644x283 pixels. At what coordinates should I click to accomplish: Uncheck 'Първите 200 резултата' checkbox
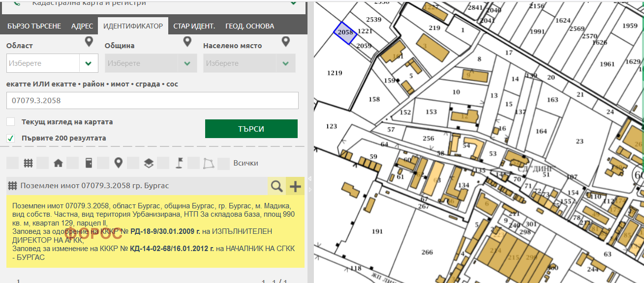11,138
